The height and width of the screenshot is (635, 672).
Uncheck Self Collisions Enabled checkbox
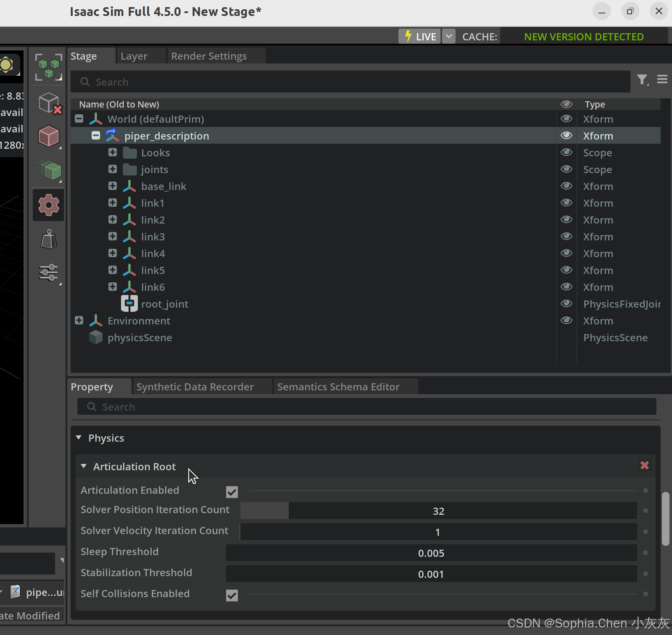click(x=232, y=595)
